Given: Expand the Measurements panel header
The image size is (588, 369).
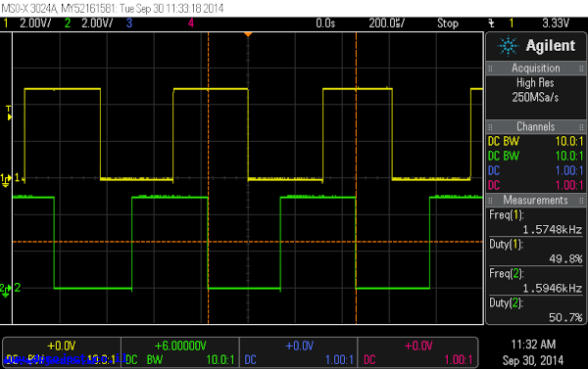Looking at the screenshot, I should [x=535, y=200].
